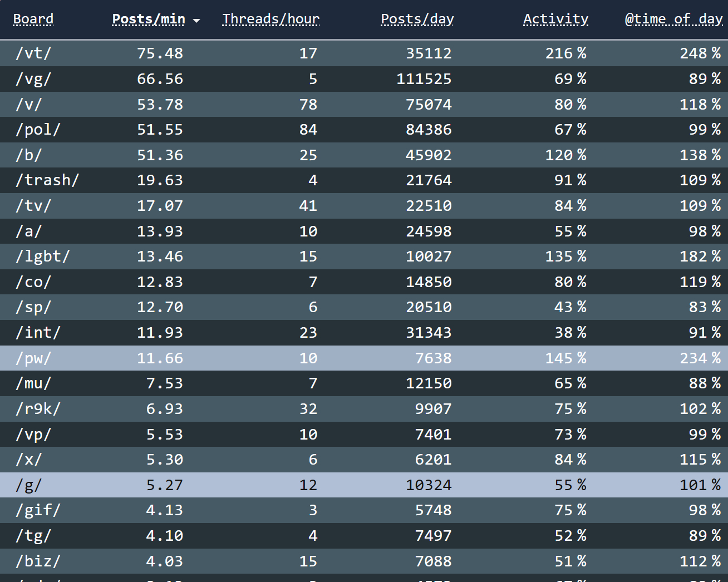Click the /biz/ board name
Image resolution: width=728 pixels, height=582 pixels.
pos(38,561)
